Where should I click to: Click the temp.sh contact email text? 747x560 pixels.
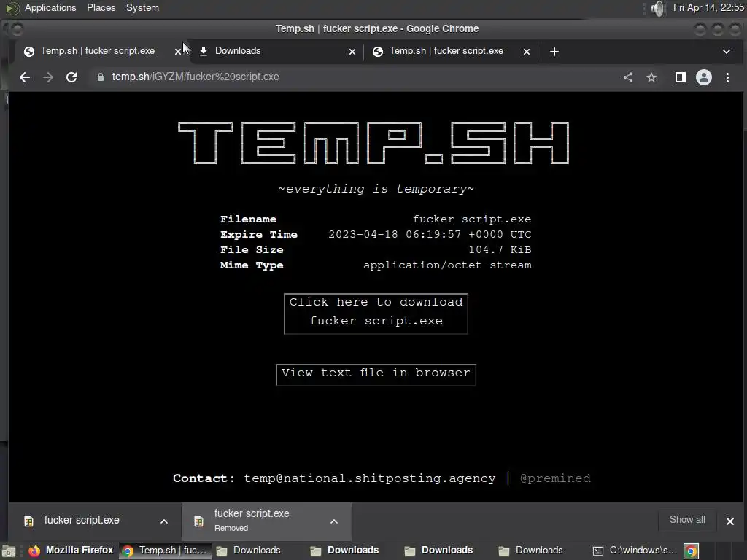[x=369, y=478]
